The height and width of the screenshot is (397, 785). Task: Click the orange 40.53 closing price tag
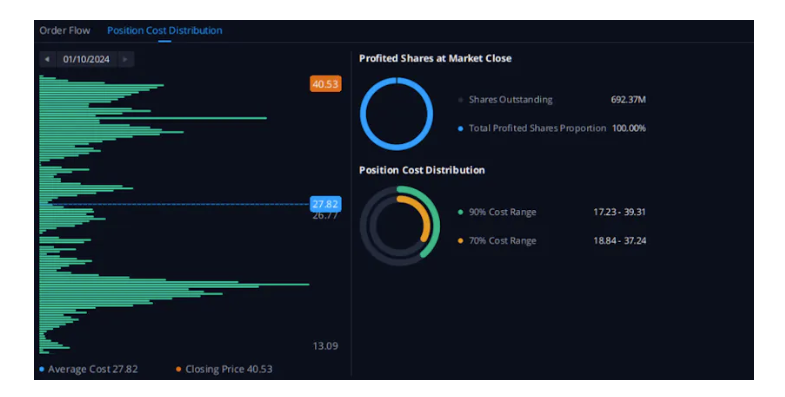(325, 84)
